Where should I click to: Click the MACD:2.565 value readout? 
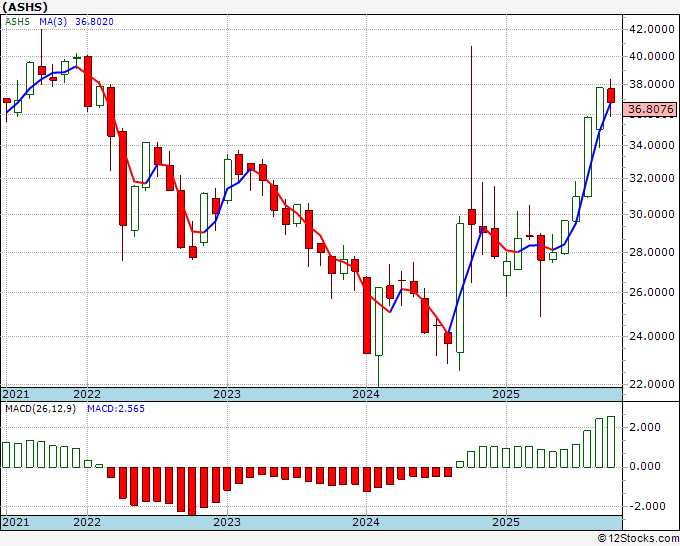coord(116,409)
